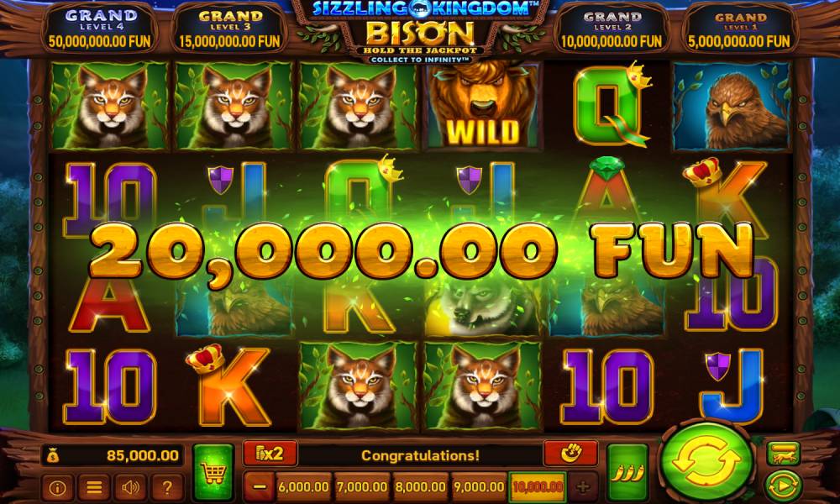Select the 7,000.00 bet amount
Screen dimensions: 840x504
tap(361, 487)
